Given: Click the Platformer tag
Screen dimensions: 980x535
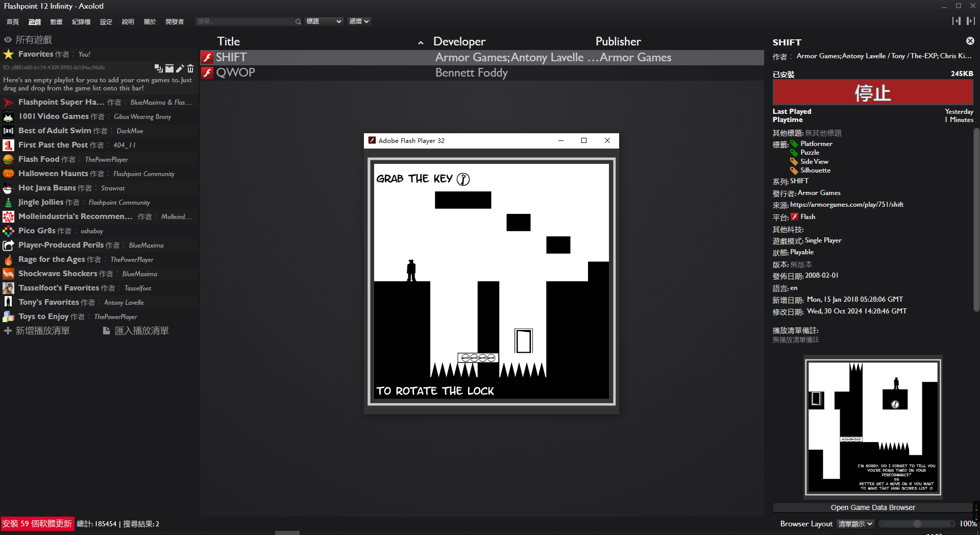Looking at the screenshot, I should click(816, 144).
